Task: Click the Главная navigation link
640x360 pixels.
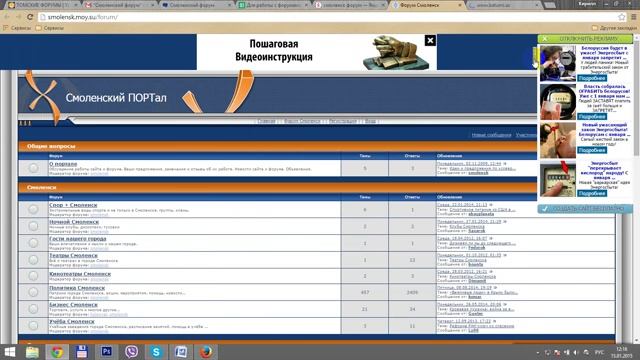Action: click(x=267, y=121)
